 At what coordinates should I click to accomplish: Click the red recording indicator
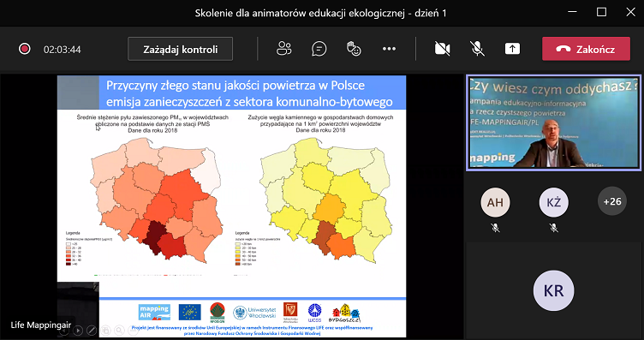25,49
